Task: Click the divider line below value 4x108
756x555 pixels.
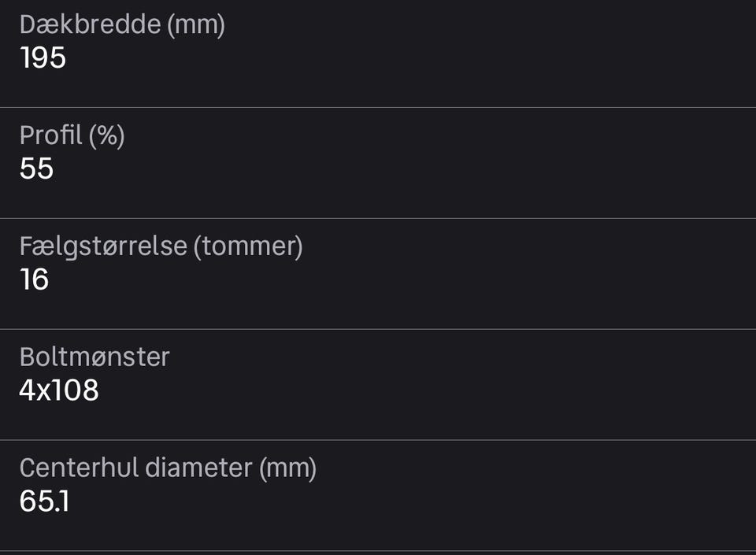Action: [x=378, y=440]
